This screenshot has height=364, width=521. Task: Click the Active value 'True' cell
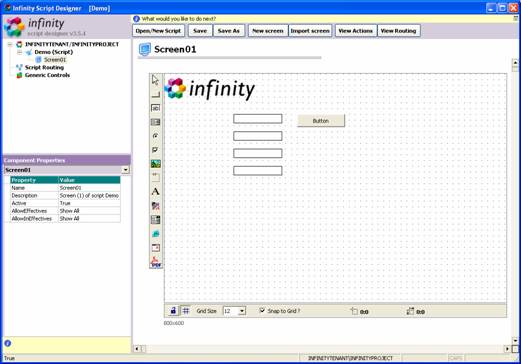click(x=89, y=203)
